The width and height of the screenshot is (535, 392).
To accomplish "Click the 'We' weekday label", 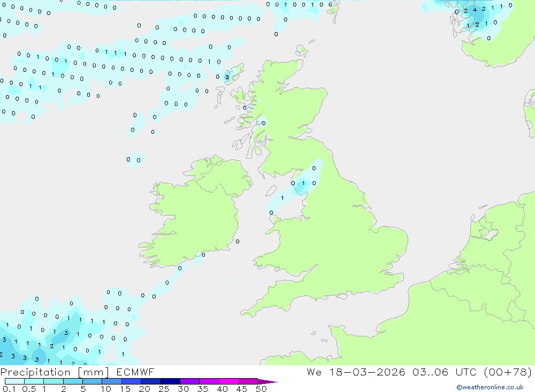I will tap(314, 372).
